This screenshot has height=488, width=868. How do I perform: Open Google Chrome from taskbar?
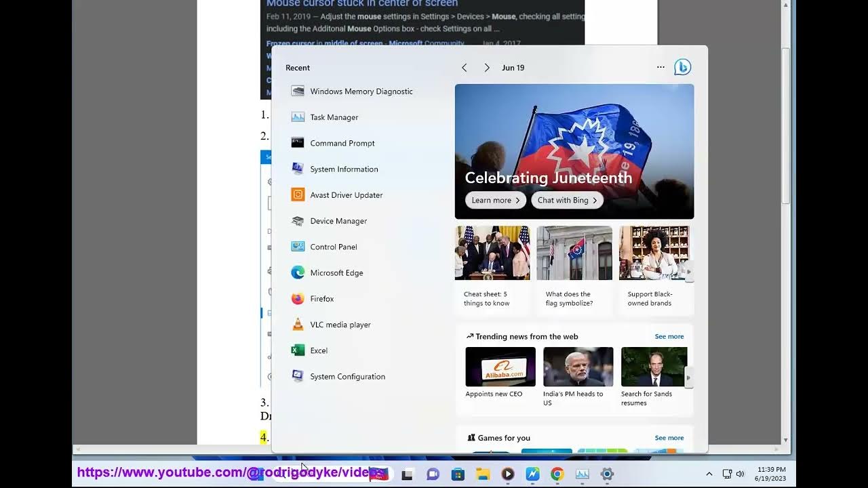click(x=557, y=474)
